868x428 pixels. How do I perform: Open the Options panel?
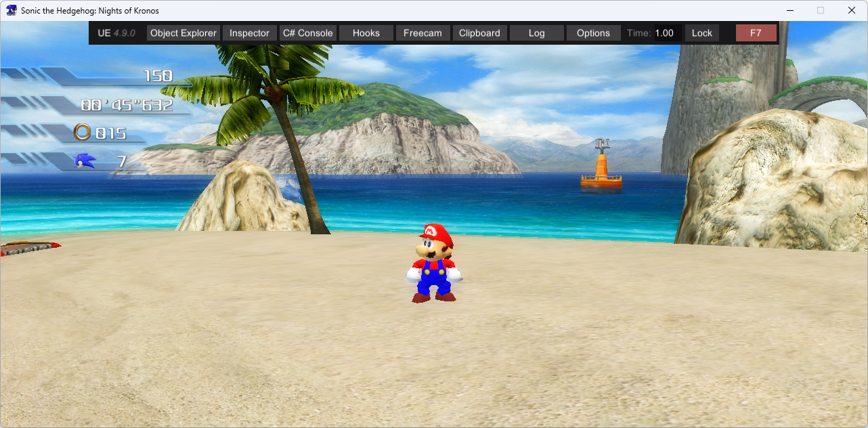(593, 33)
